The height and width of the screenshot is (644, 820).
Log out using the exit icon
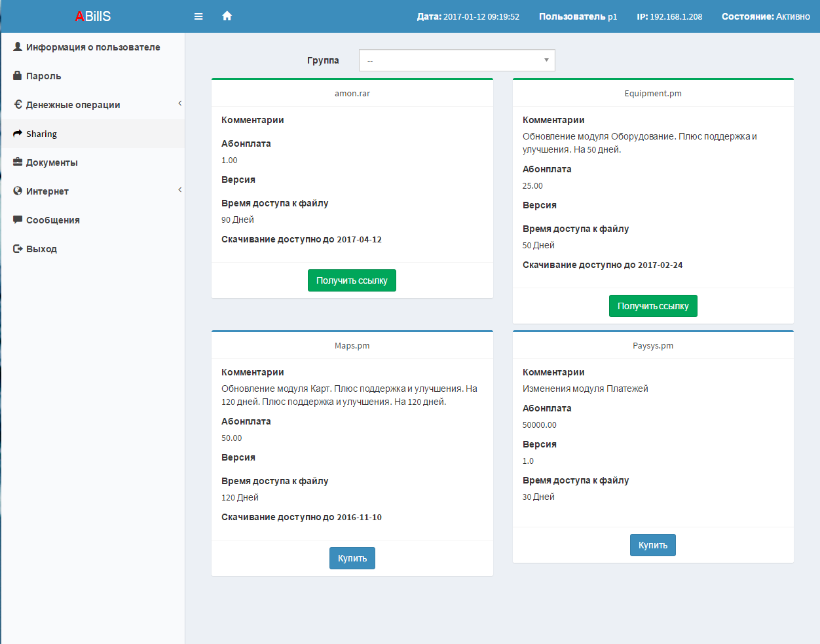18,248
